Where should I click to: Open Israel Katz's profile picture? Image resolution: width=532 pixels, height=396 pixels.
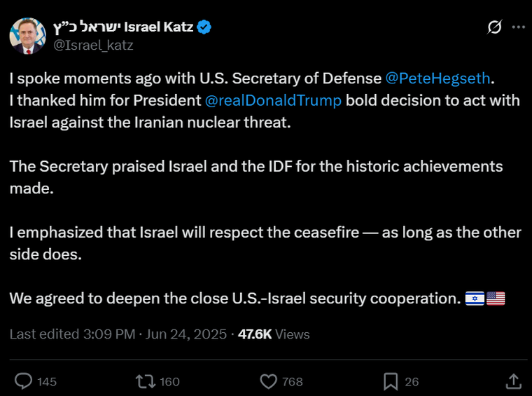pos(28,36)
